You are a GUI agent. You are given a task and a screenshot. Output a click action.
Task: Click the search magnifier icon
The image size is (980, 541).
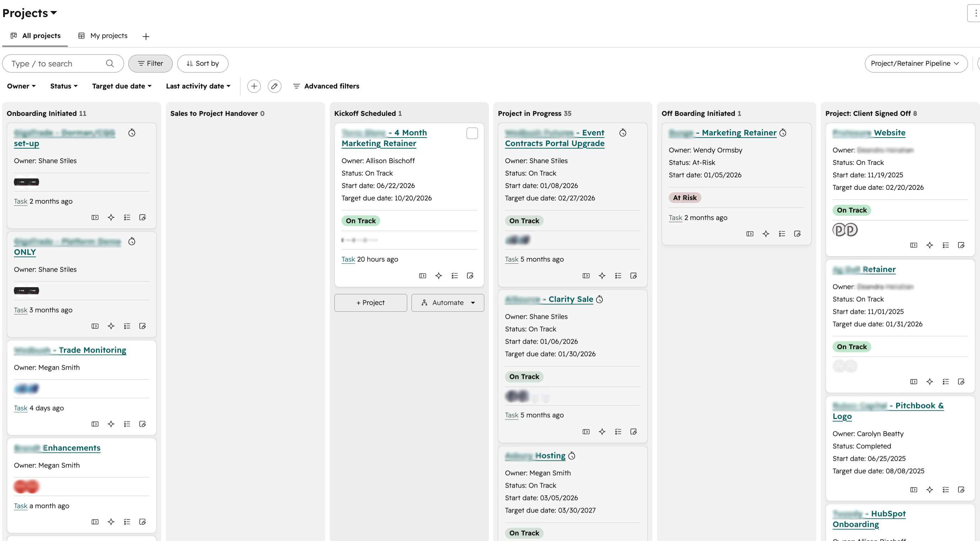click(x=110, y=63)
